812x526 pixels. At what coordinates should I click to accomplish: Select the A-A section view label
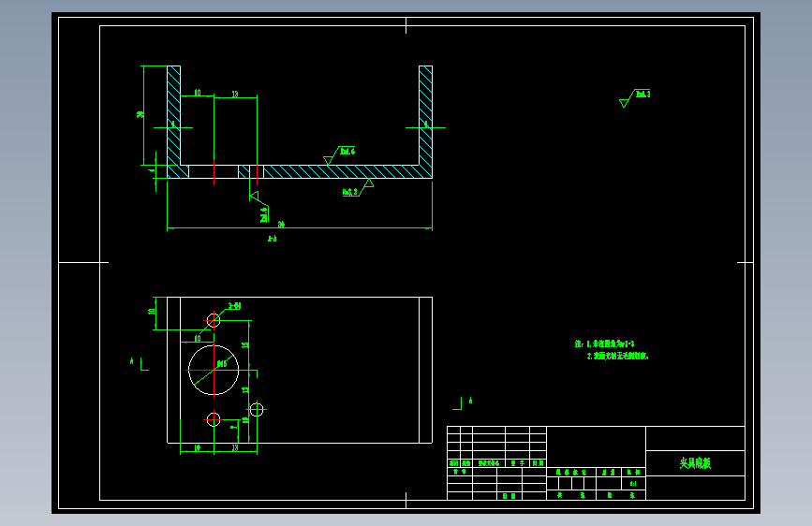pyautogui.click(x=272, y=239)
